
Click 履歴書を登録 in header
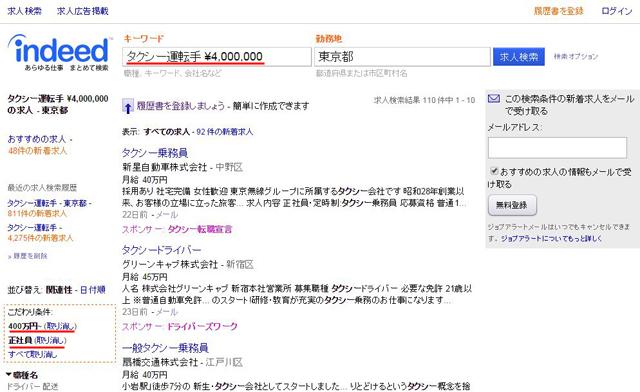tap(558, 11)
